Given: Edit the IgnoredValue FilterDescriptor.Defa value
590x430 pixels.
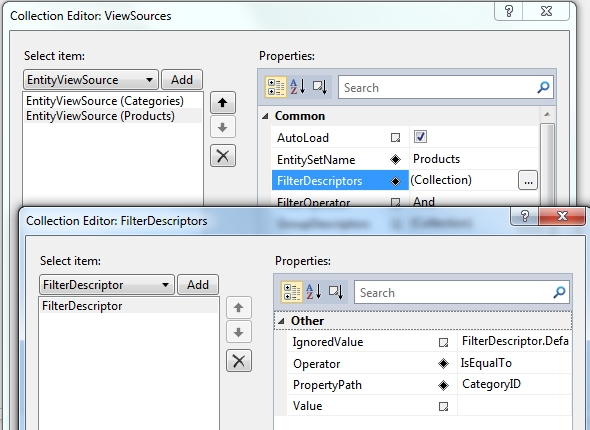Looking at the screenshot, I should pos(515,341).
